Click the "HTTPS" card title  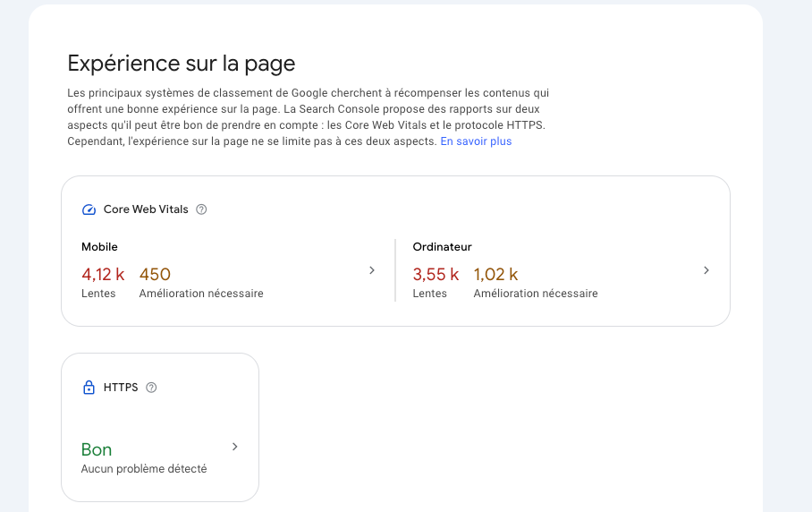(121, 388)
